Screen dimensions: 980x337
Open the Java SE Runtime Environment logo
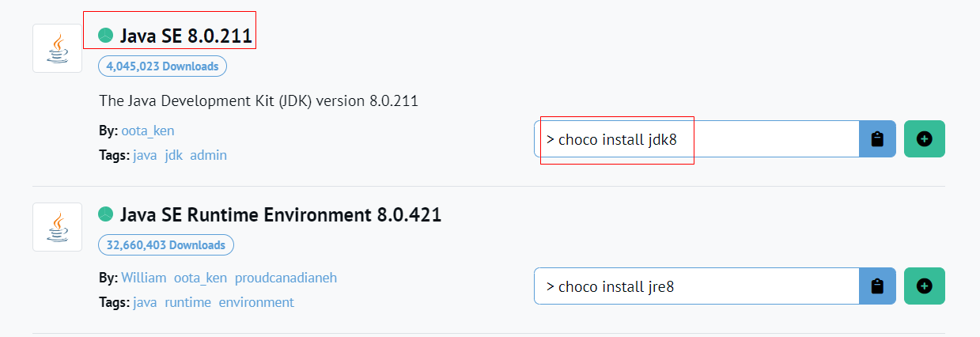(x=57, y=227)
